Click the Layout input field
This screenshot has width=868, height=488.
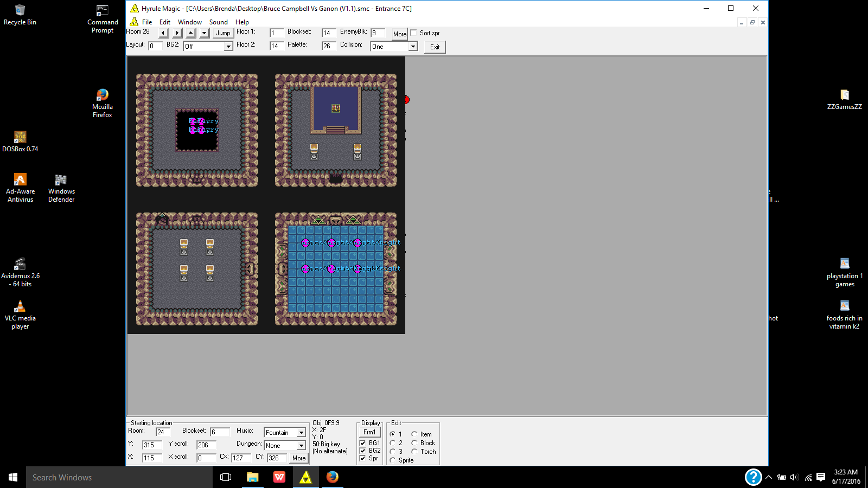tap(155, 46)
